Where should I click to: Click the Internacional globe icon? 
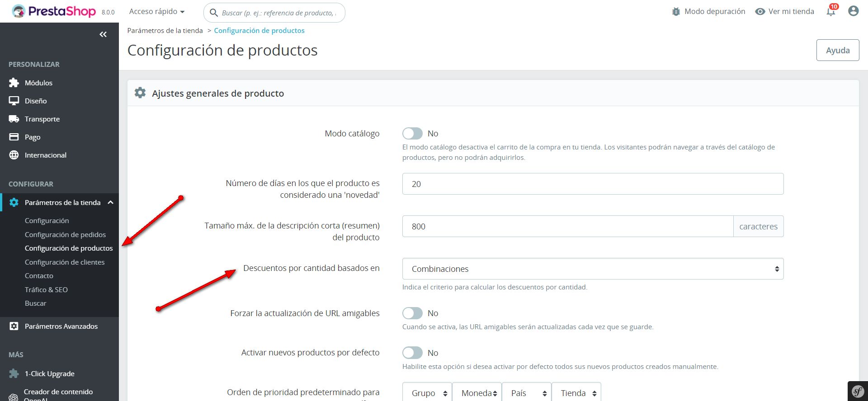point(14,155)
